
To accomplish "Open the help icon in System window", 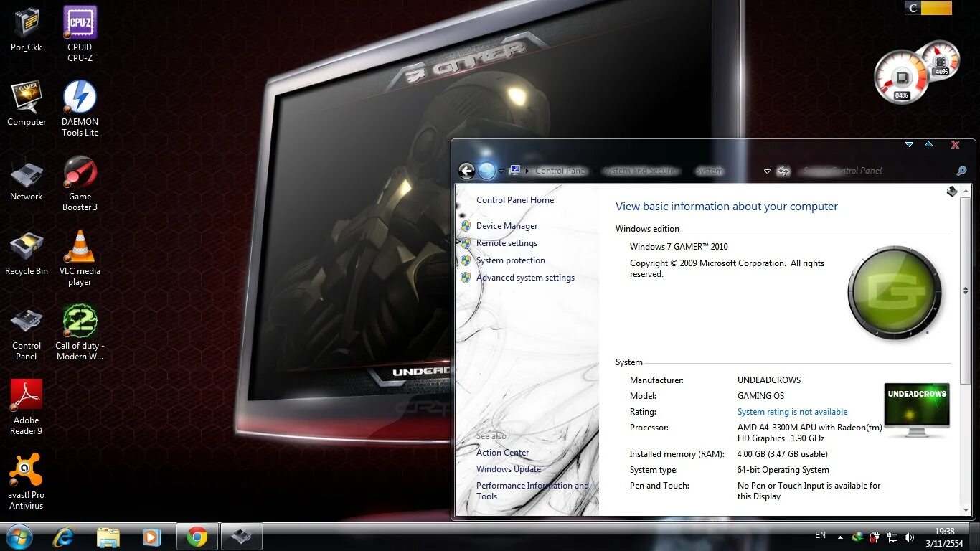I will (x=952, y=192).
